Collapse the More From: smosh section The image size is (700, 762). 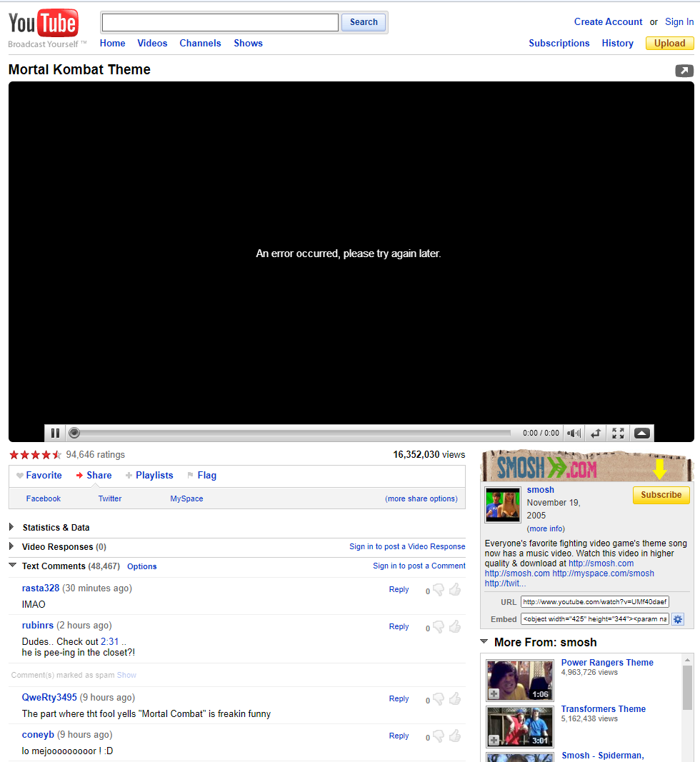pos(484,642)
